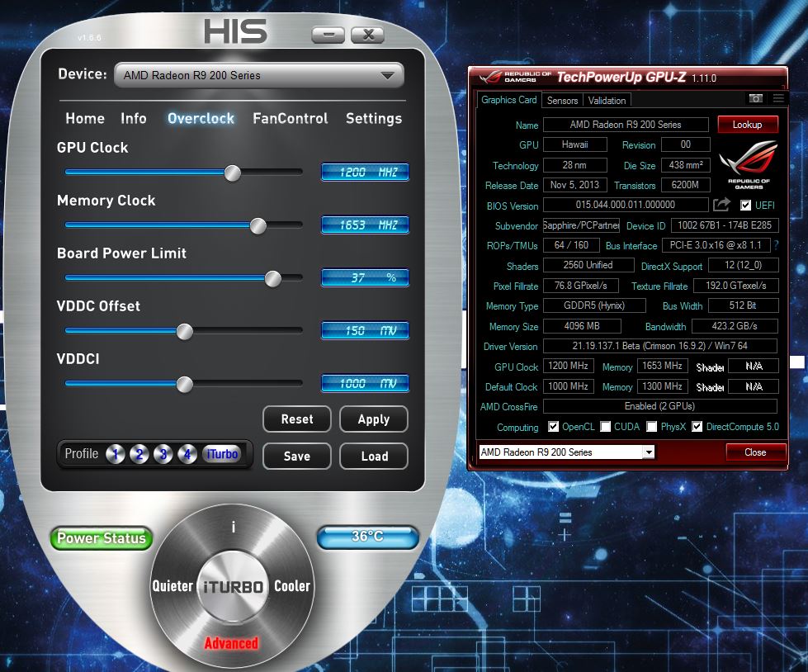Click the 1000 mV VDDCI value box
Image resolution: width=808 pixels, height=672 pixels.
pyautogui.click(x=365, y=383)
